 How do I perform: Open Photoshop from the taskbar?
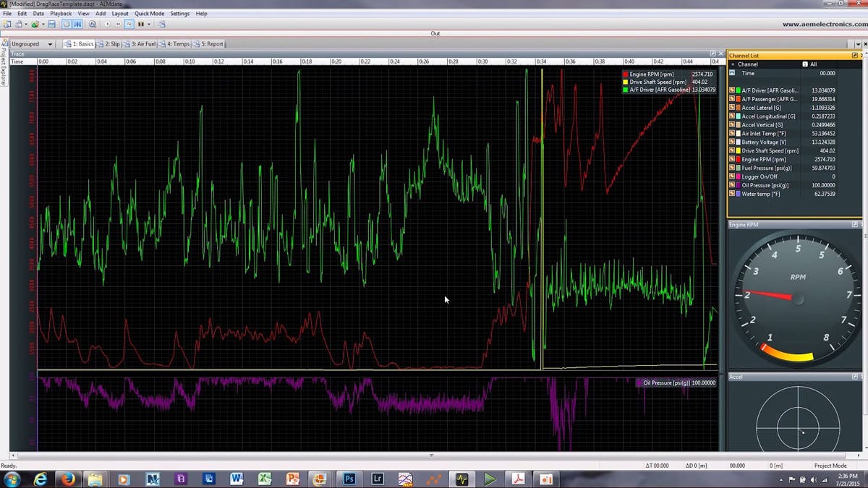[349, 479]
